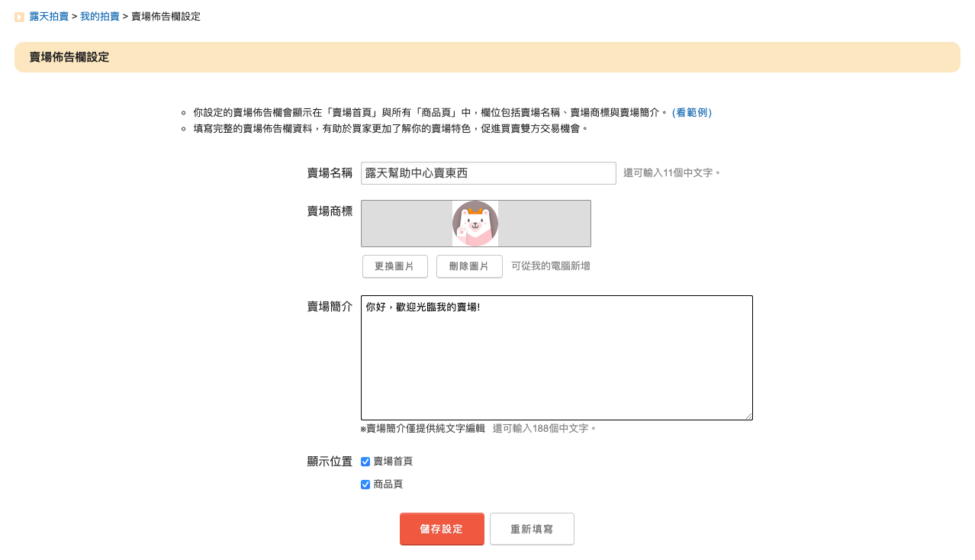Image resolution: width=975 pixels, height=560 pixels.
Task: Click the orange breadcrumb arrow icon
Action: coord(20,17)
